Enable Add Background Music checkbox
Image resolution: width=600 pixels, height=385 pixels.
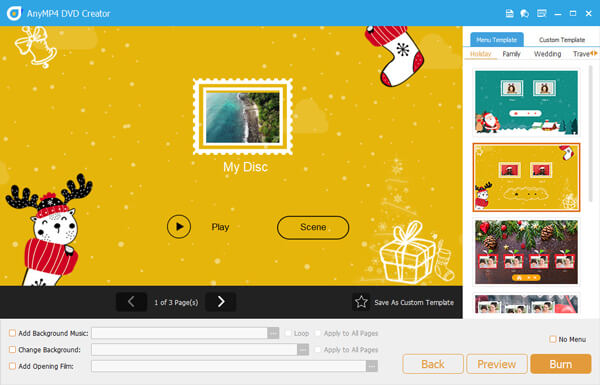[12, 333]
